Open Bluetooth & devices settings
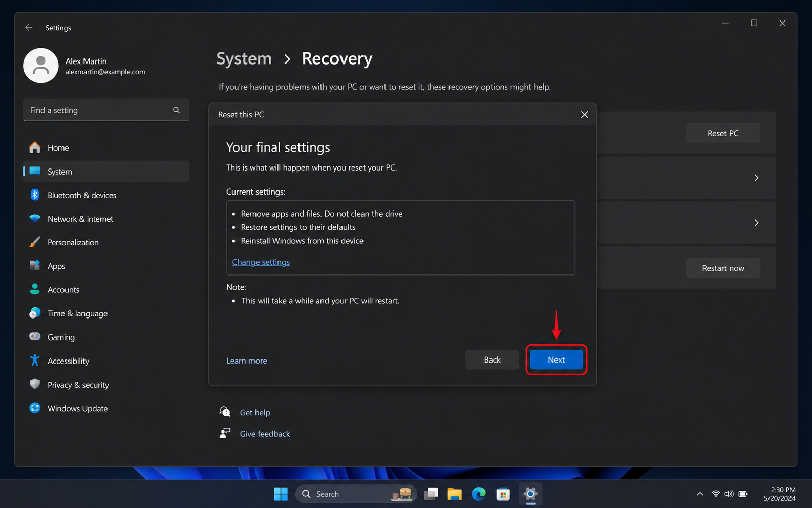 click(x=106, y=195)
